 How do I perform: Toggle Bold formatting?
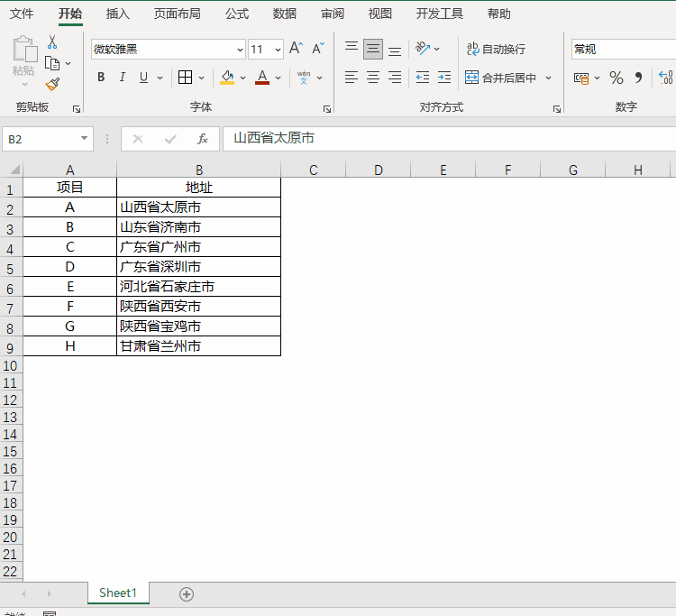pyautogui.click(x=101, y=78)
